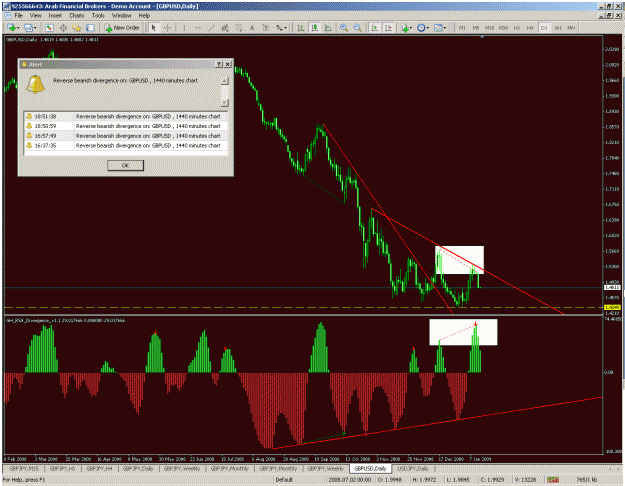Screen dimensions: 625x486
Task: Open the Help menu
Action: (144, 16)
